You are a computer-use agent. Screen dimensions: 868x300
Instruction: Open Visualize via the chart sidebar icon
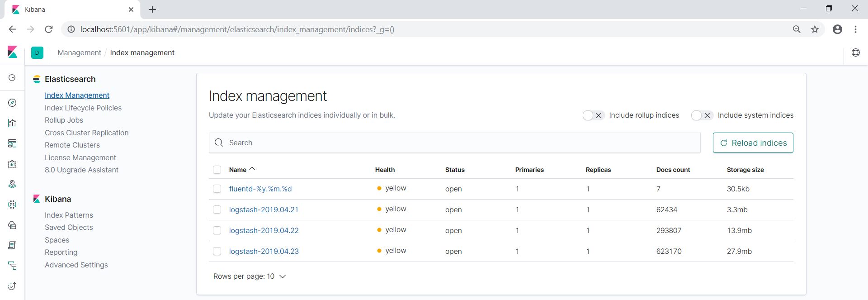(12, 123)
